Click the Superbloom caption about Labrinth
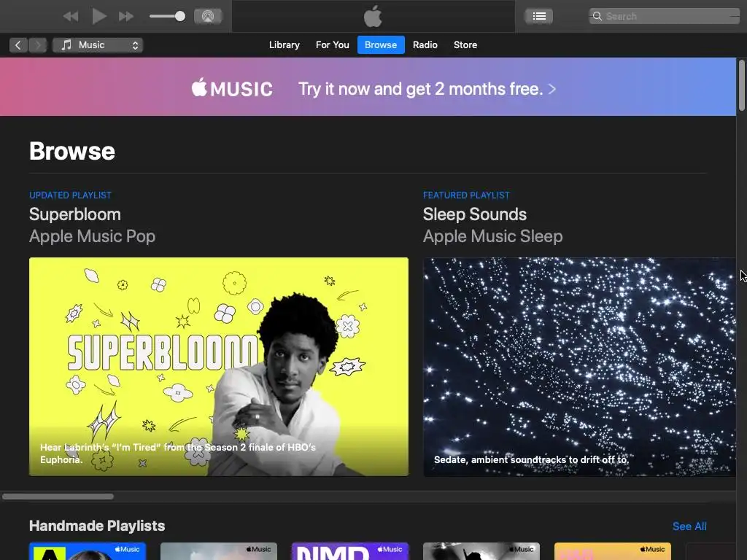This screenshot has height=560, width=747. tap(178, 454)
